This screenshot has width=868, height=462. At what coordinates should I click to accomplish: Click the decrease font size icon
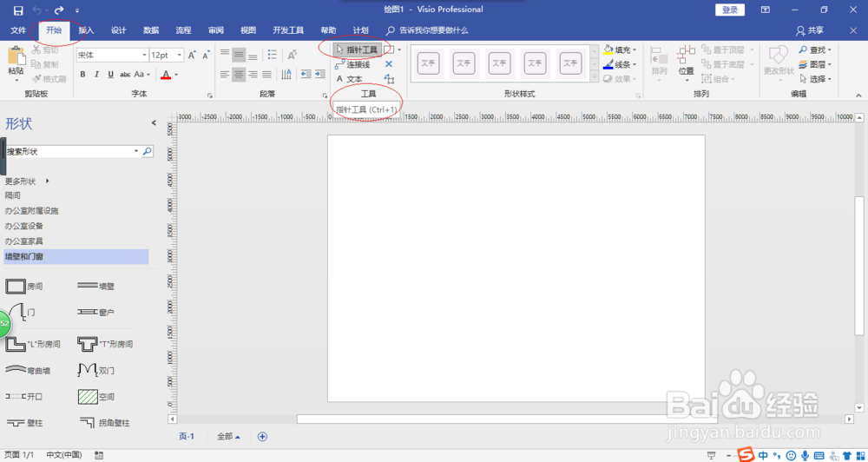[x=206, y=56]
